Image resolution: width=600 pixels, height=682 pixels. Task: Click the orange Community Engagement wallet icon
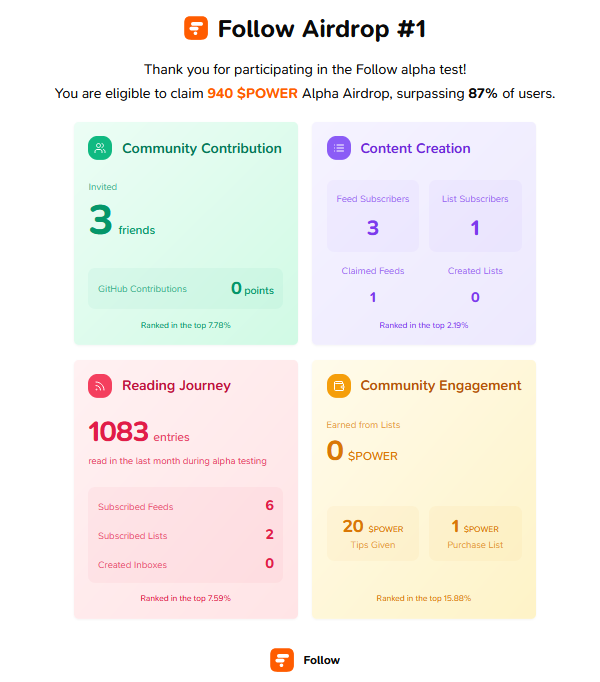click(x=339, y=386)
